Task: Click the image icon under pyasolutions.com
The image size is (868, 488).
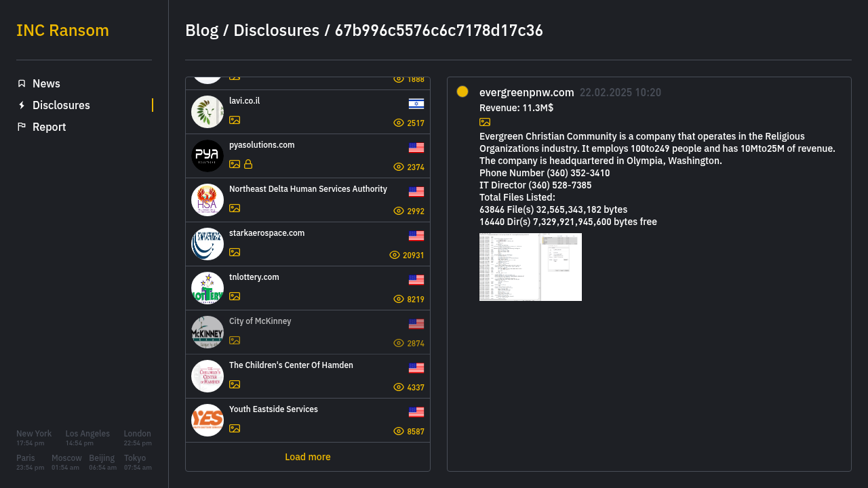Action: pyautogui.click(x=235, y=164)
